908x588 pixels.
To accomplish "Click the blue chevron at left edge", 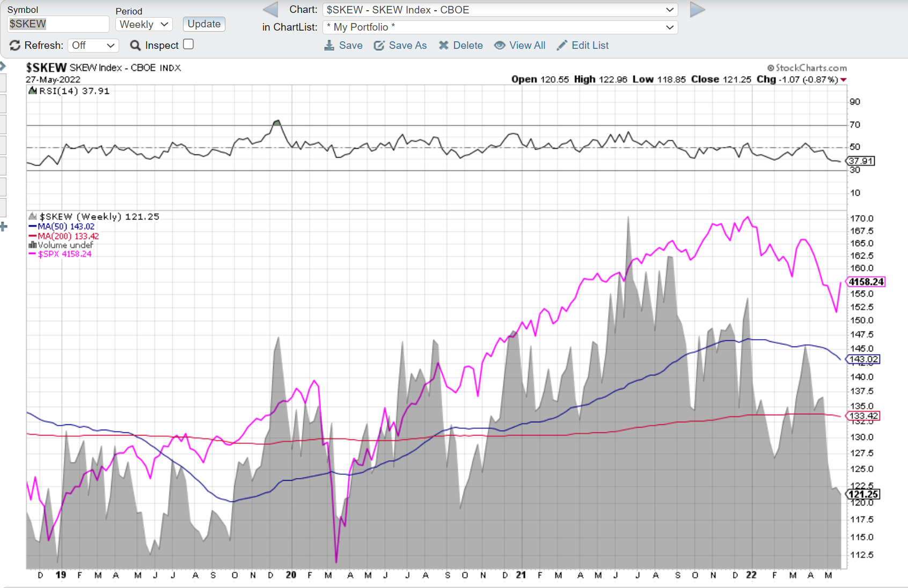I will [x=3, y=66].
